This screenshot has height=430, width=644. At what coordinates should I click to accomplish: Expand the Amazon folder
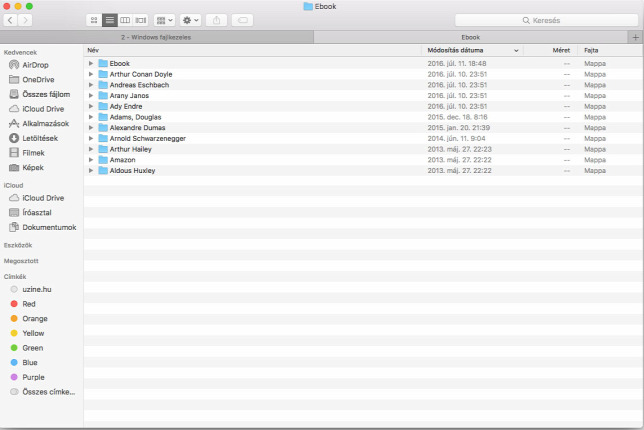tap(91, 160)
